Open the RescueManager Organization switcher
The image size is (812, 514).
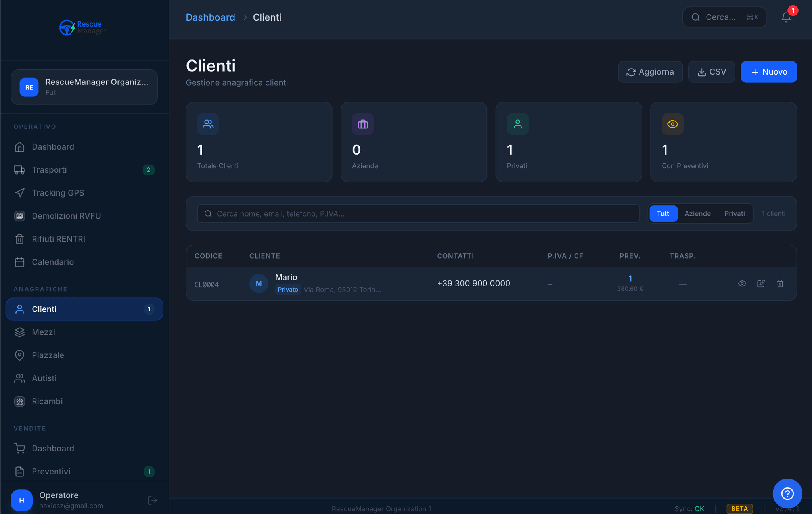click(84, 87)
